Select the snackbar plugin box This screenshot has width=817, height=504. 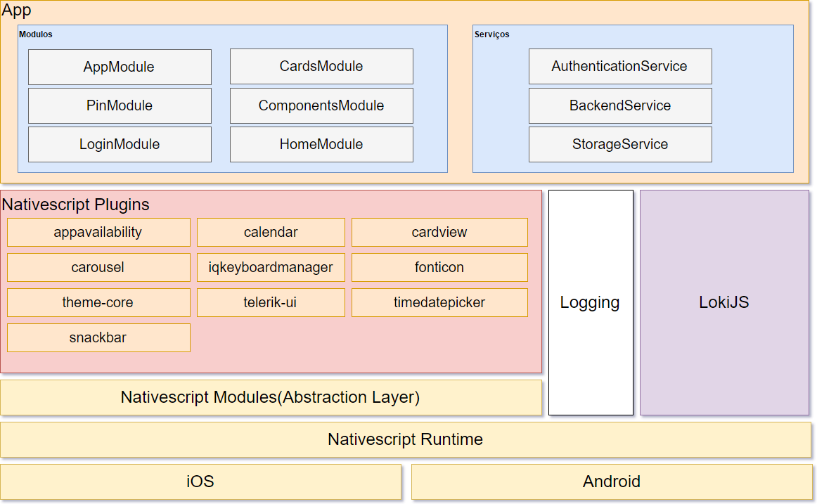click(x=98, y=338)
